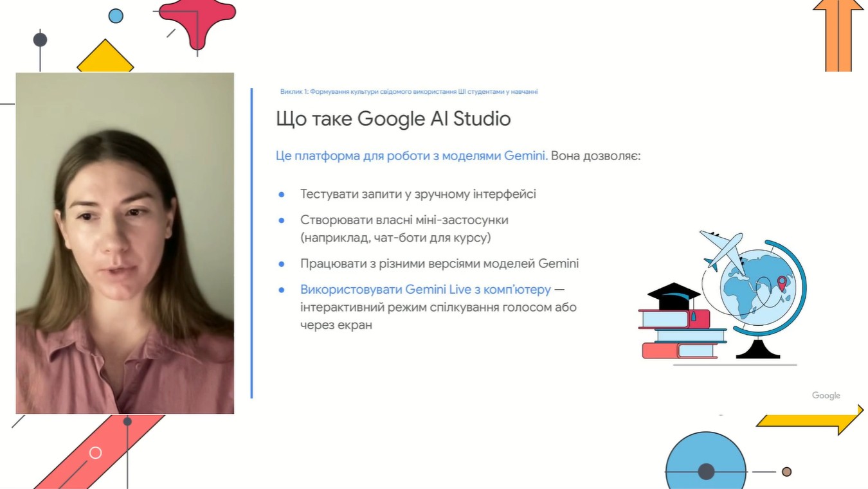The height and width of the screenshot is (489, 868).
Task: Click the 'Виклик 1' header text line
Action: [408, 92]
